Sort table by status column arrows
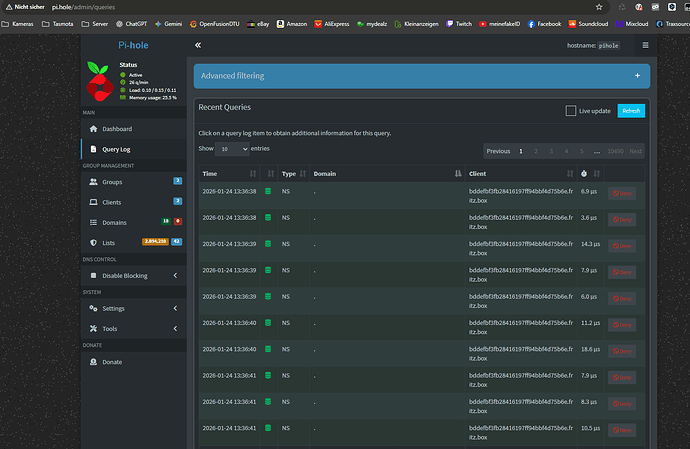 click(271, 173)
